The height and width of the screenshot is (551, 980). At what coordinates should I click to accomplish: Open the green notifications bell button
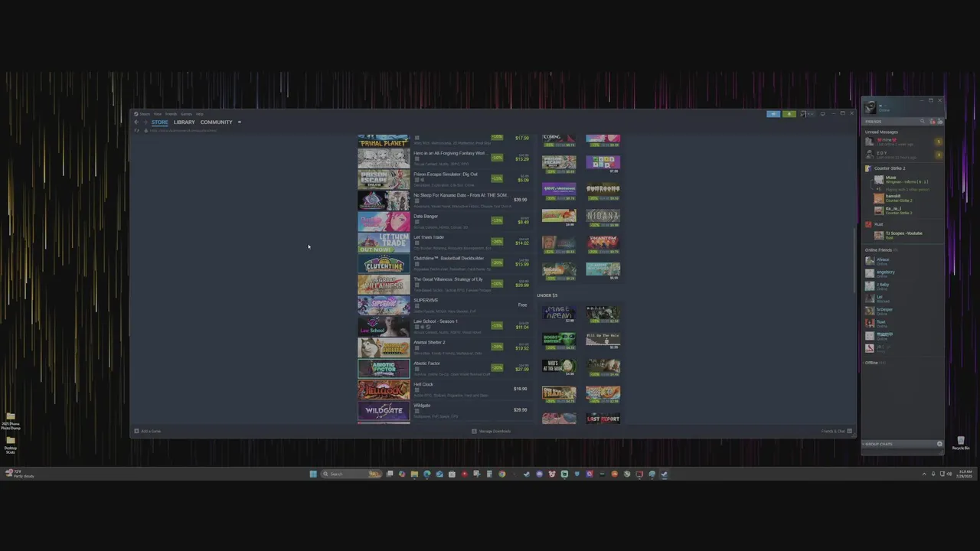(789, 114)
